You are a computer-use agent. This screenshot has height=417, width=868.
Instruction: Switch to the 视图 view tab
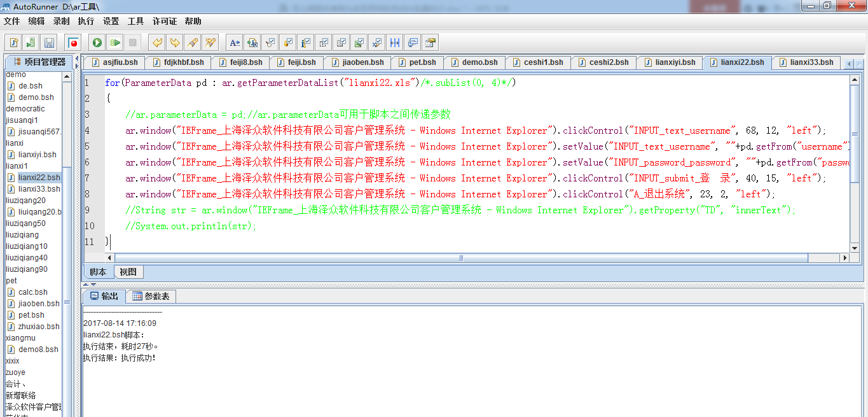coord(128,272)
